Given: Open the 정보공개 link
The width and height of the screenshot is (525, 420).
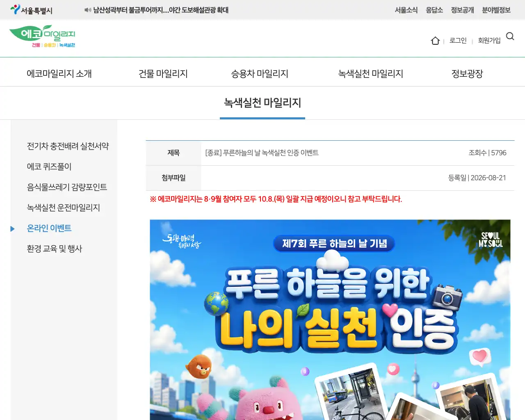Looking at the screenshot, I should pos(462,10).
